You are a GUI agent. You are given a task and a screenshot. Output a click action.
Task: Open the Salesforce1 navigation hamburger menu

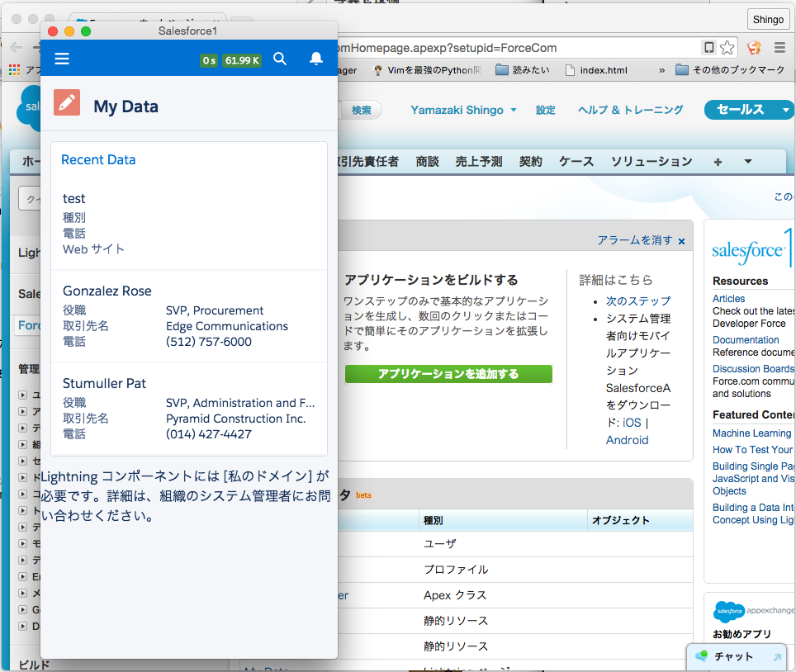(x=62, y=59)
